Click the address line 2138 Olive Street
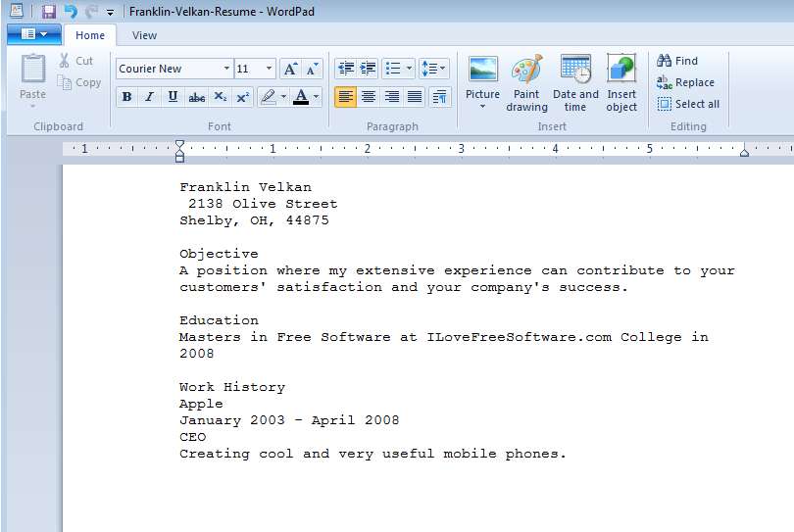 point(263,204)
